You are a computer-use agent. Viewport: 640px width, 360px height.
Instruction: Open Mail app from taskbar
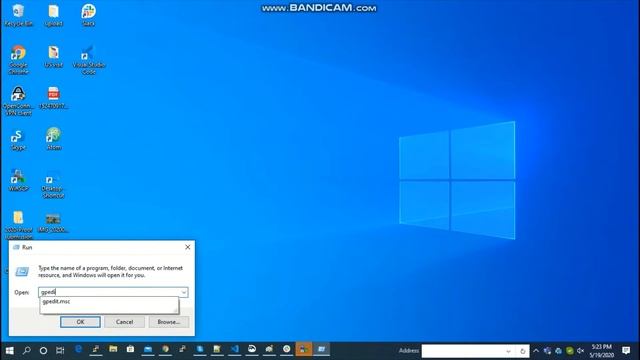tap(148, 349)
